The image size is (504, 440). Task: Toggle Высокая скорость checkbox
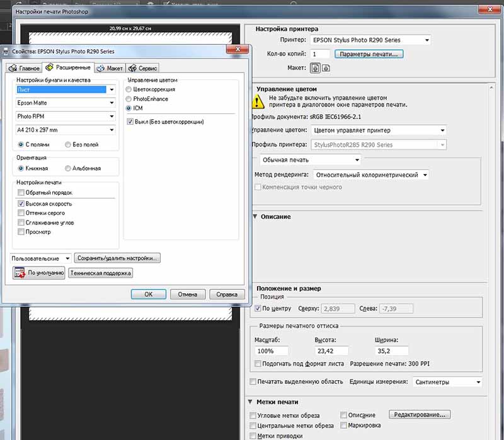coord(21,204)
